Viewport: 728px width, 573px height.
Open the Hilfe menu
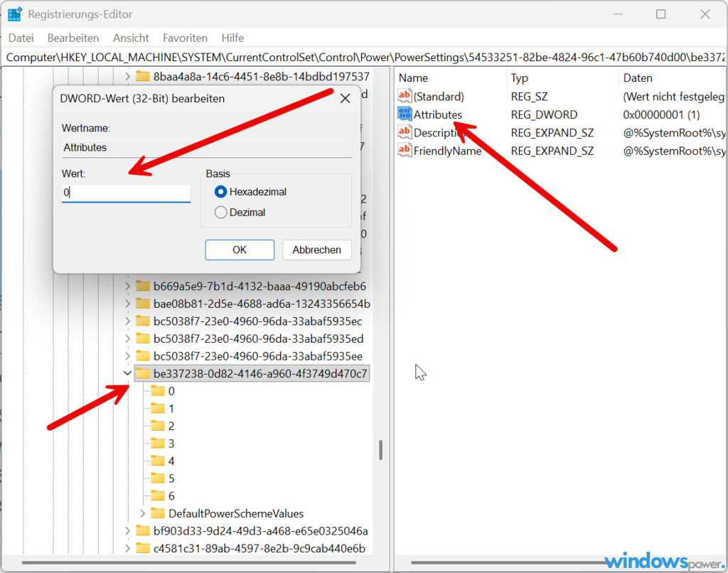[x=232, y=38]
